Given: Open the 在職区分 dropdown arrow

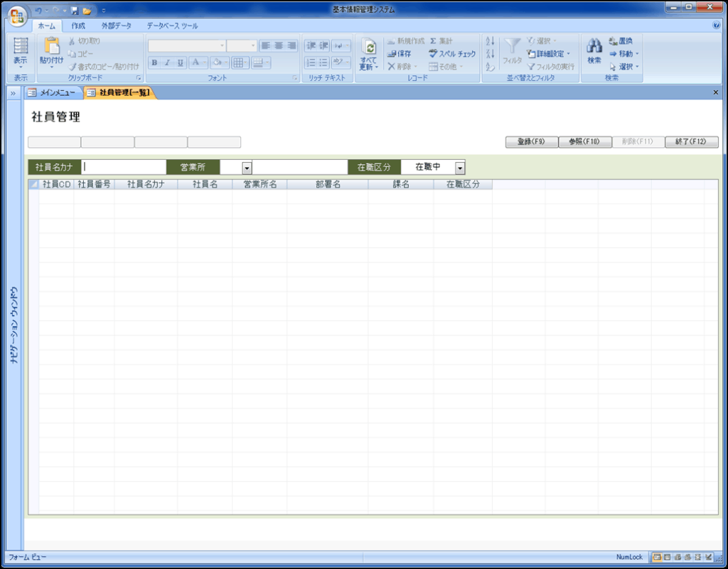Looking at the screenshot, I should [459, 168].
